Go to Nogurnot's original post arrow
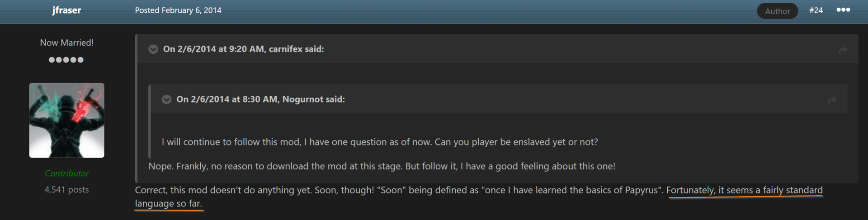Image resolution: width=868 pixels, height=220 pixels. (x=832, y=100)
